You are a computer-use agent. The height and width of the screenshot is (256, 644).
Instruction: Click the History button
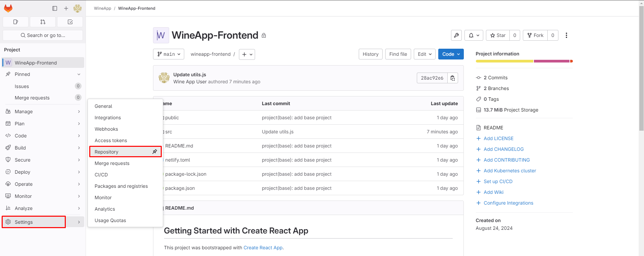coord(370,54)
